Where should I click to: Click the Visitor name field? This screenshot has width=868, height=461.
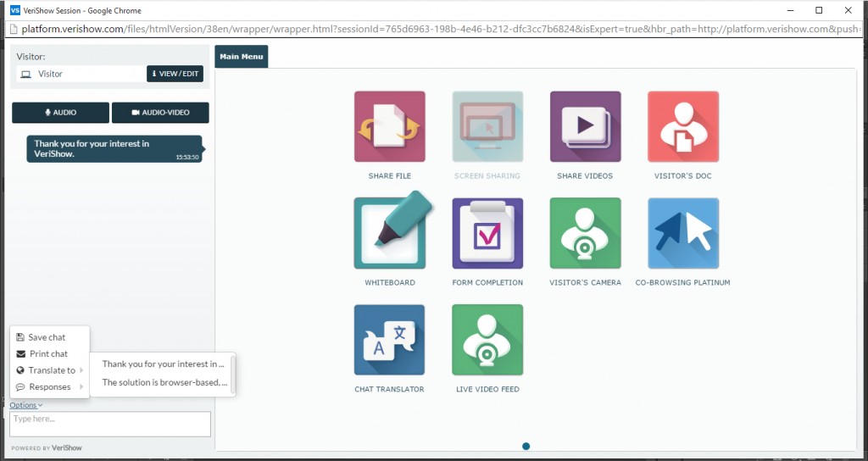[81, 74]
